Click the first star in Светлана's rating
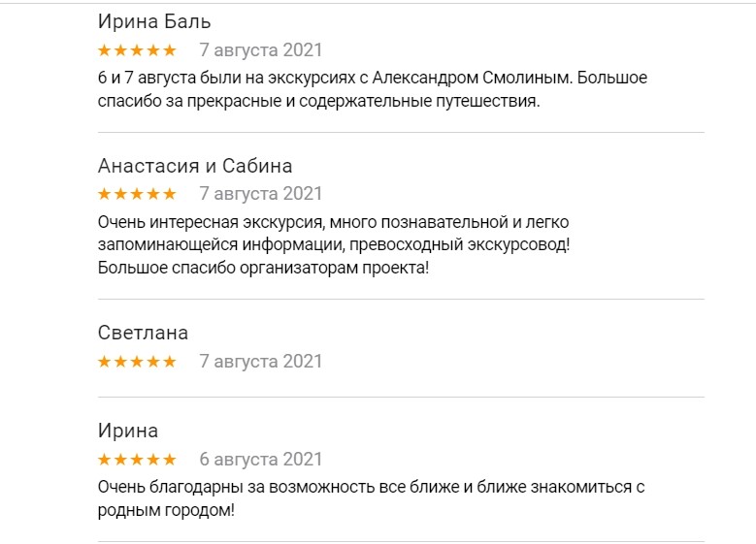Screen dimensions: 756x544 pyautogui.click(x=105, y=362)
